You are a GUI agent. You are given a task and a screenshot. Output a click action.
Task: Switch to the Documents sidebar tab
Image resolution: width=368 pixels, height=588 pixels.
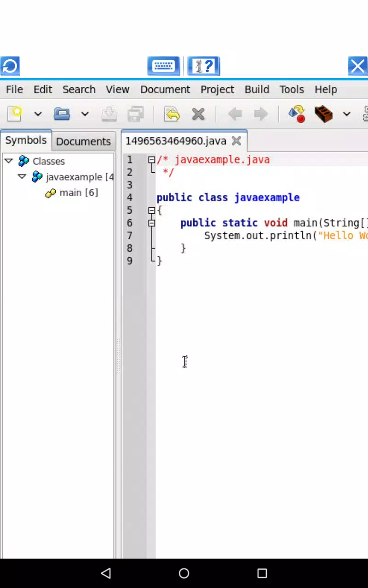pyautogui.click(x=83, y=141)
